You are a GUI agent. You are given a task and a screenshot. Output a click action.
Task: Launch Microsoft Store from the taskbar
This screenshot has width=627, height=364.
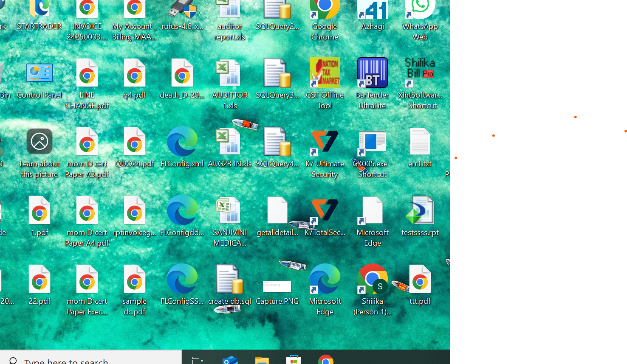tap(294, 360)
